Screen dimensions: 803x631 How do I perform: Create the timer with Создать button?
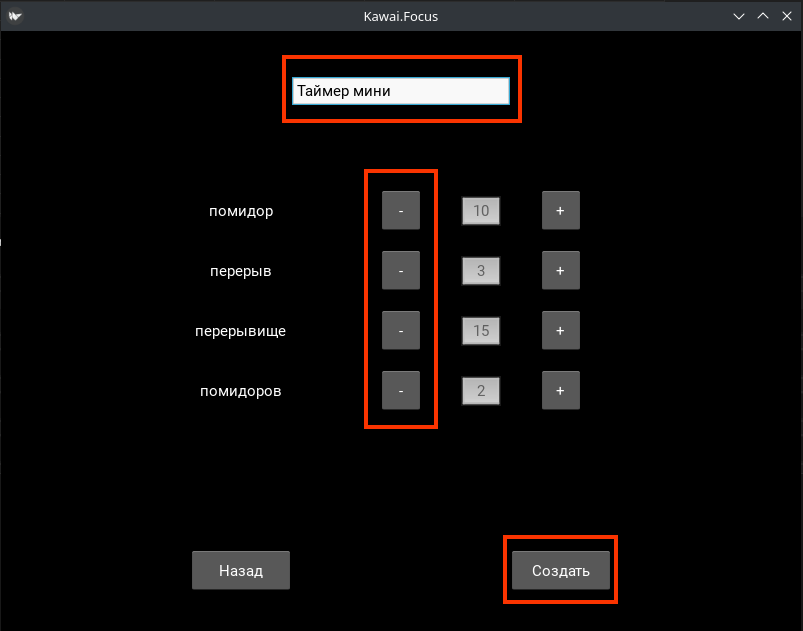pos(561,571)
